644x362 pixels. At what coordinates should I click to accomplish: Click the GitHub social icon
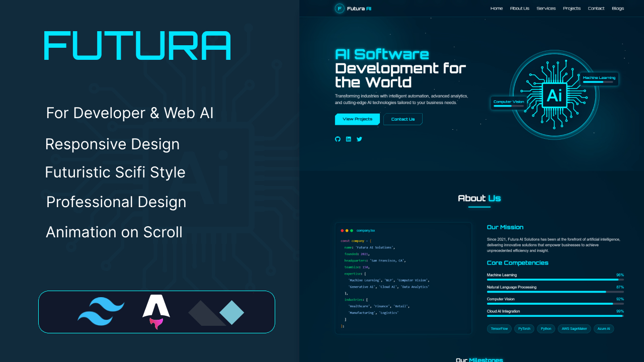[338, 139]
